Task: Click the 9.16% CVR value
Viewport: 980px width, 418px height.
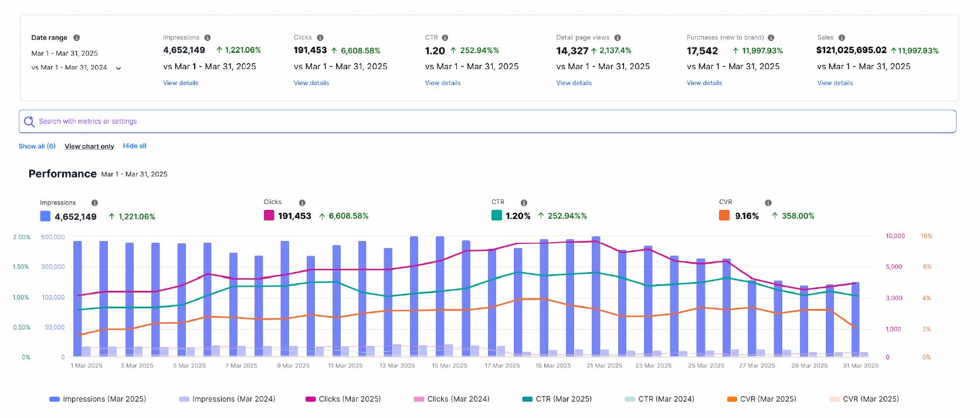Action: pos(747,216)
